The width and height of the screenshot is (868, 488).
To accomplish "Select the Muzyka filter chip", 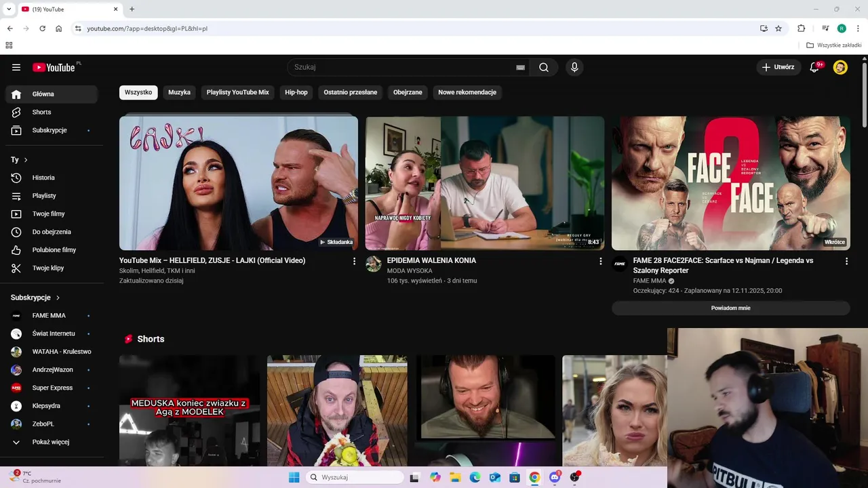I will tap(180, 92).
